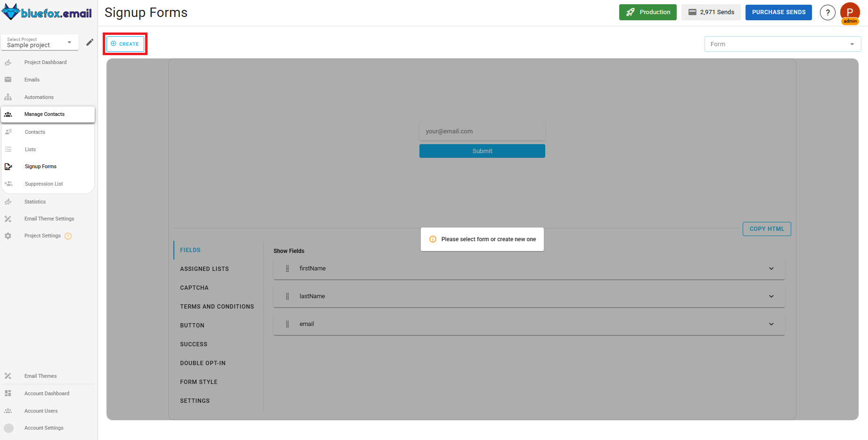Image resolution: width=868 pixels, height=440 pixels.
Task: Click the Production environment indicator
Action: [x=648, y=12]
